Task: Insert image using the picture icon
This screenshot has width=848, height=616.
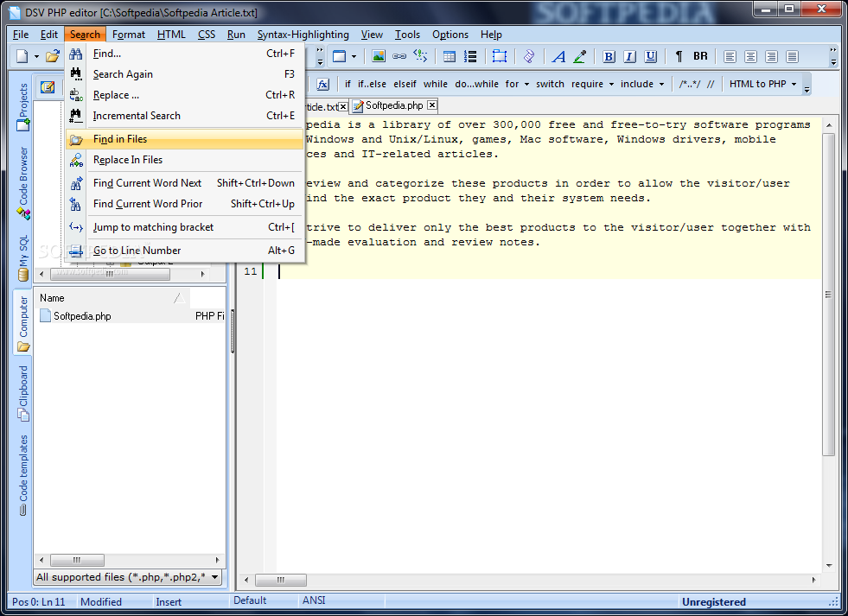Action: [x=379, y=56]
